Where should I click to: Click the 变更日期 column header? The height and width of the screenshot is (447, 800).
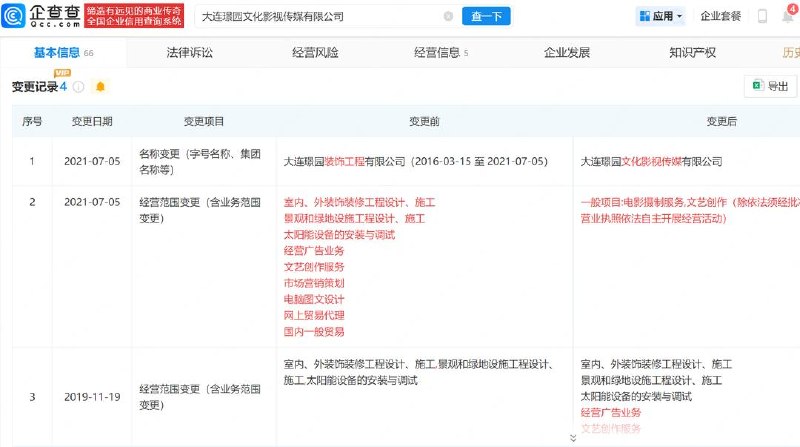point(92,121)
